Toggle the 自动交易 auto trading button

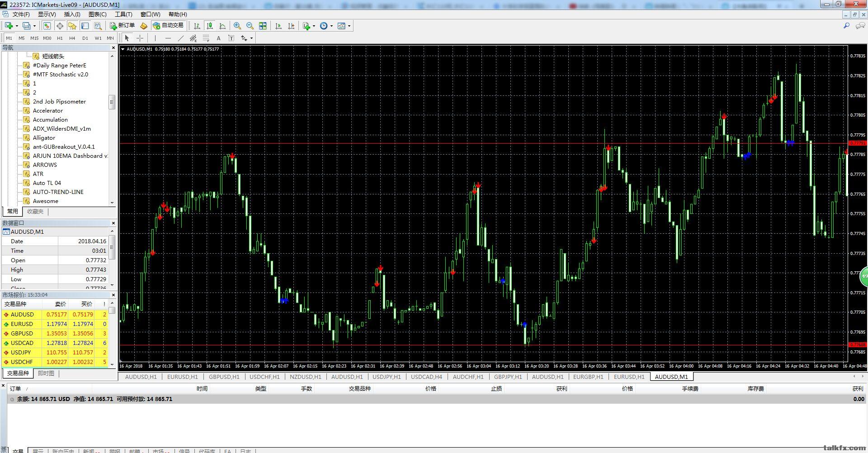168,26
